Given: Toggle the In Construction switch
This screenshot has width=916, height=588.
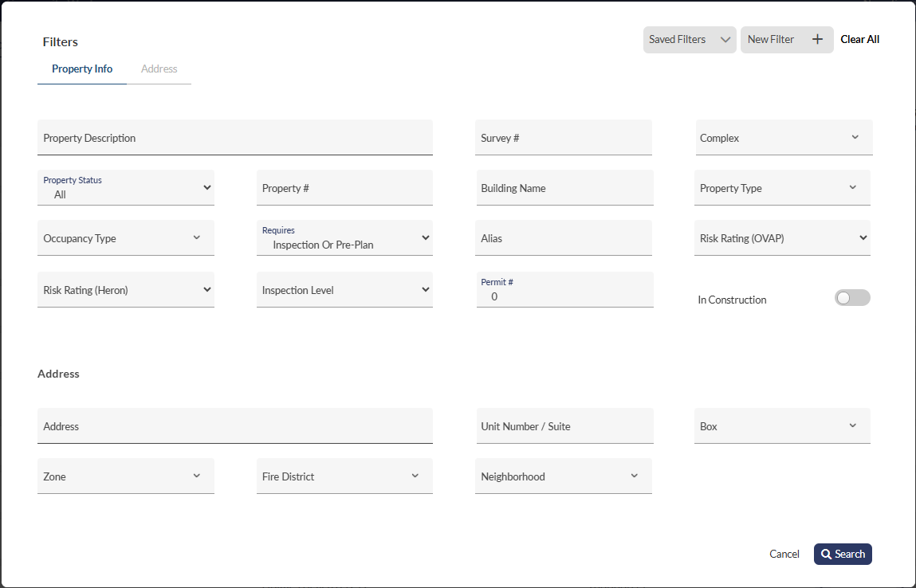Looking at the screenshot, I should pos(851,298).
